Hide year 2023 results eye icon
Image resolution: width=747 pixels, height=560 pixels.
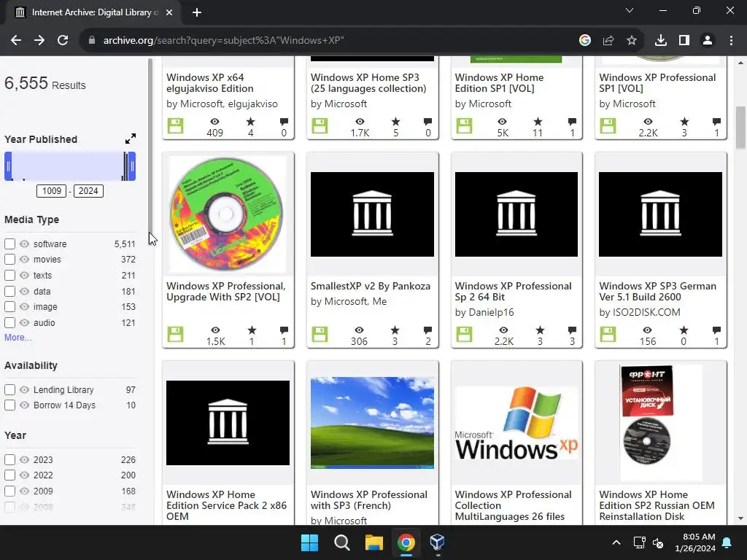pos(24,459)
